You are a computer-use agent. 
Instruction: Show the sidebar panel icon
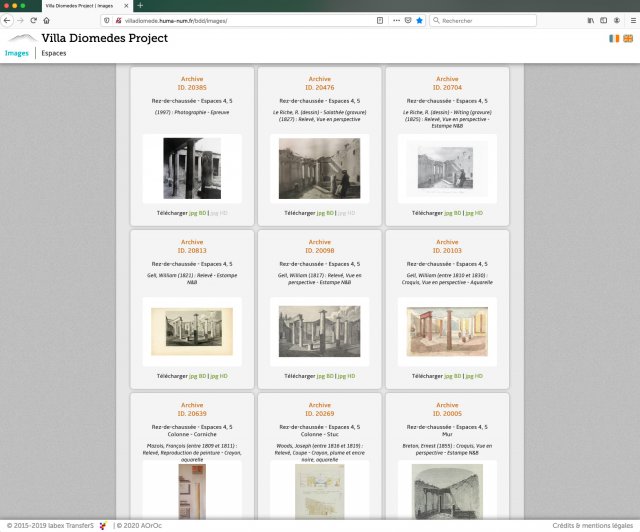pos(603,20)
